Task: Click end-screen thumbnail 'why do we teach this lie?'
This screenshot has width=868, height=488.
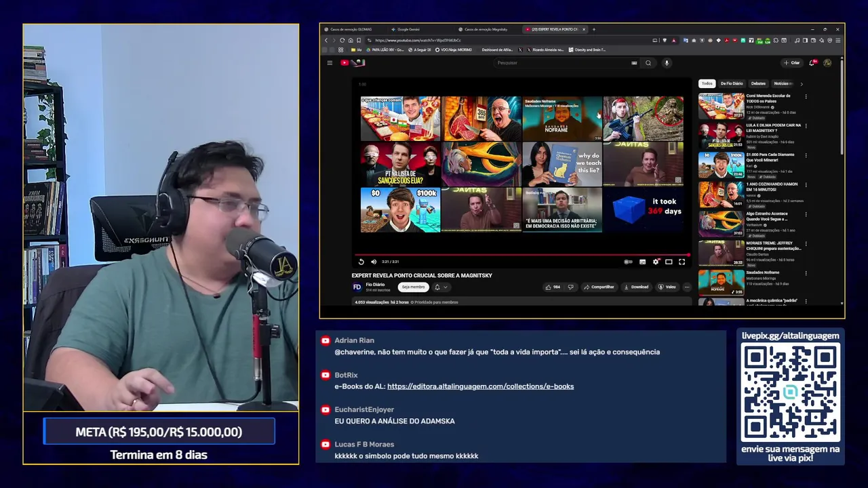Action: coord(562,164)
